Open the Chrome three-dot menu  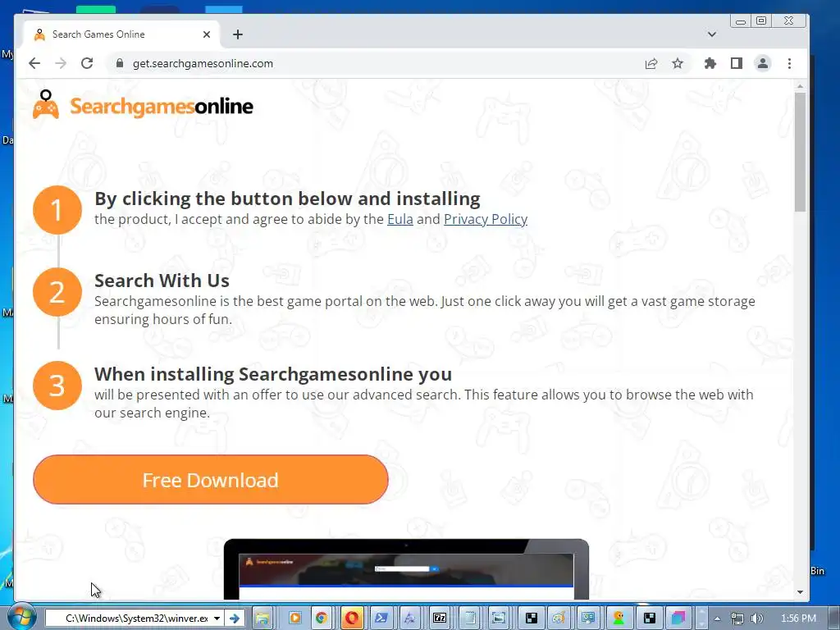click(789, 64)
